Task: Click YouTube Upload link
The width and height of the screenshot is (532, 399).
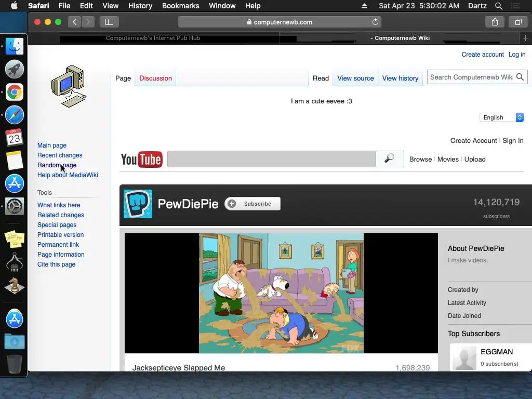Action: 475,159
